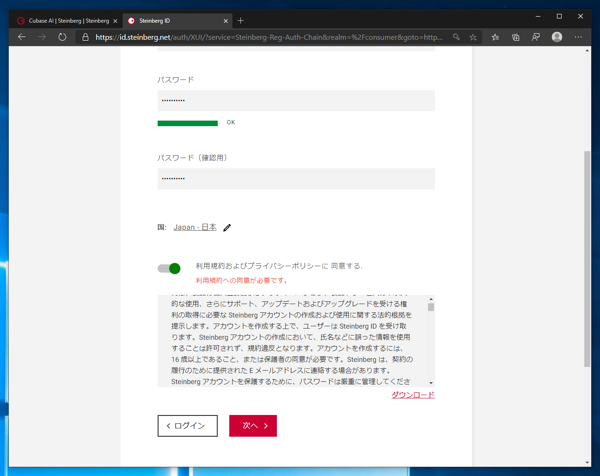Open the Favorites list icon
600x476 pixels.
(495, 37)
